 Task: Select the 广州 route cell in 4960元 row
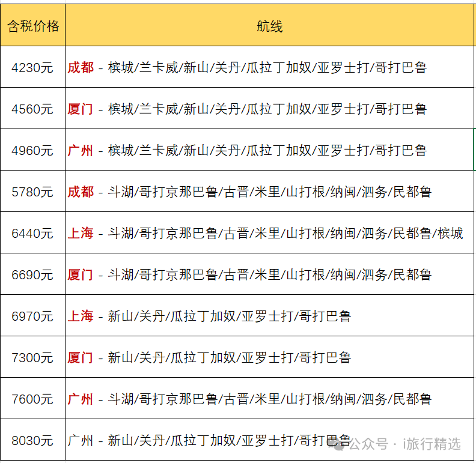tap(270, 150)
